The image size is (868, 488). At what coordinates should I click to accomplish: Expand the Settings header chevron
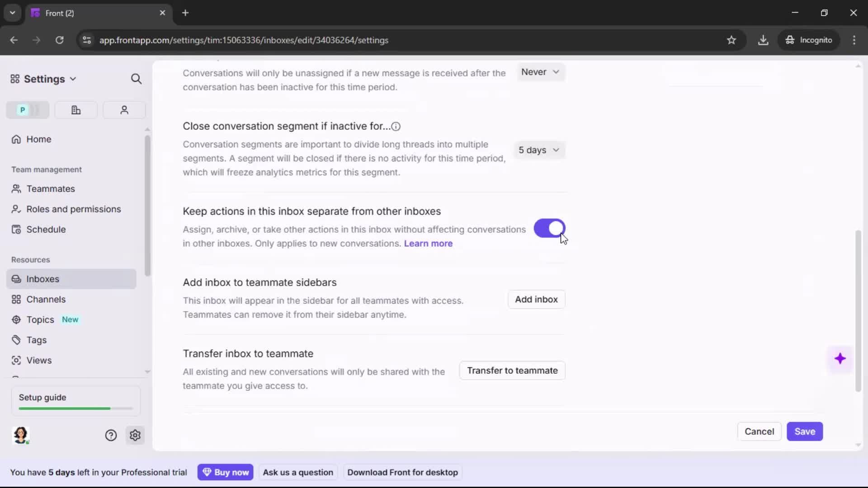(73, 79)
